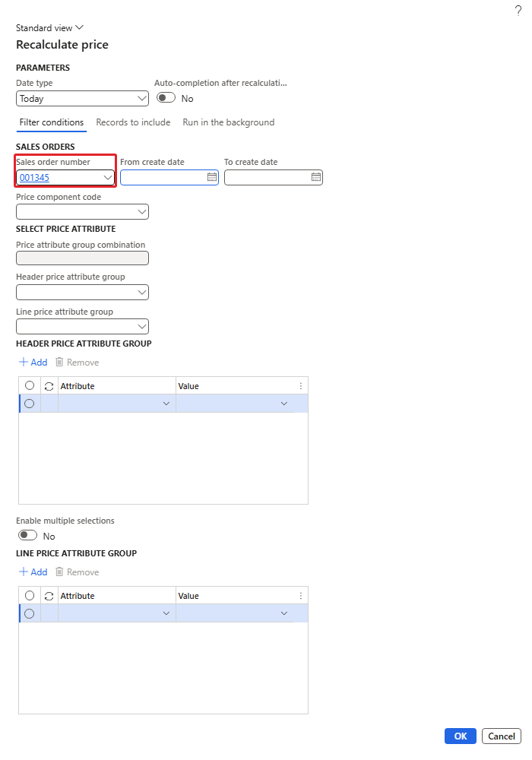Viewport: 532px width, 760px height.
Task: Open Attribute dropdown in Header attribute grid row
Action: (166, 404)
